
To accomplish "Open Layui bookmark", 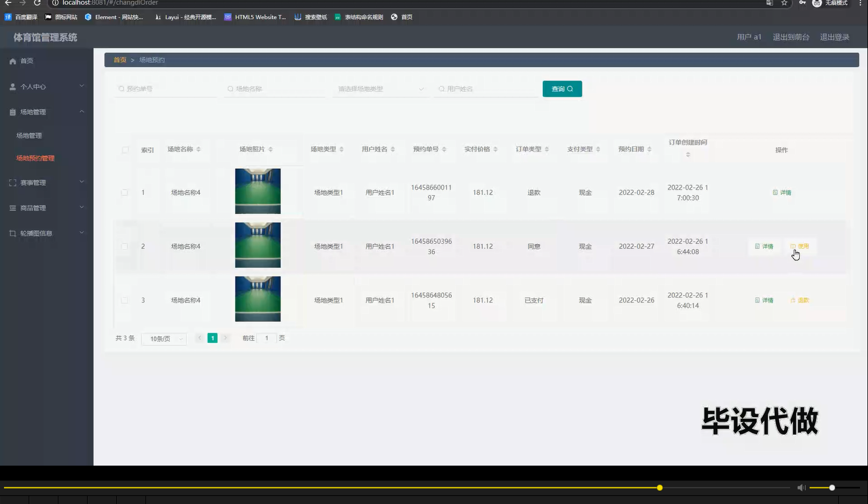I will (x=186, y=17).
